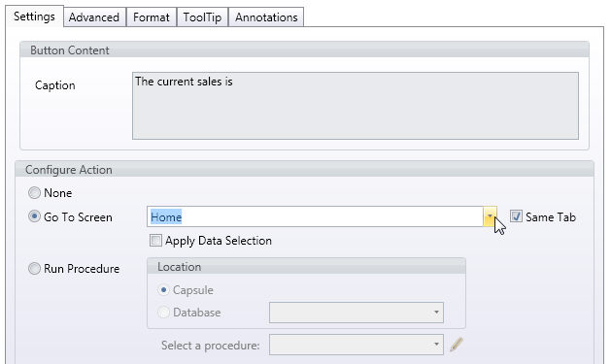The image size is (611, 364).
Task: Click the pencil edit procedure icon
Action: (457, 345)
